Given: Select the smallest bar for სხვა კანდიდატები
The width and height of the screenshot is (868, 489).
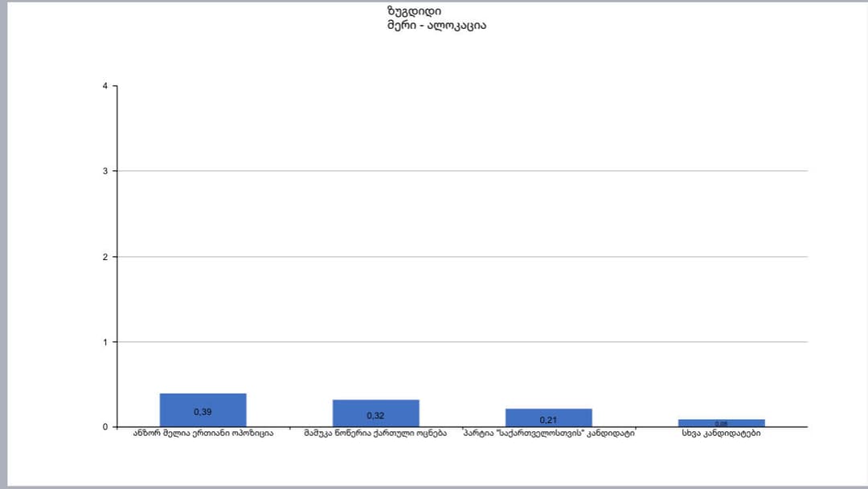Looking at the screenshot, I should 721,422.
